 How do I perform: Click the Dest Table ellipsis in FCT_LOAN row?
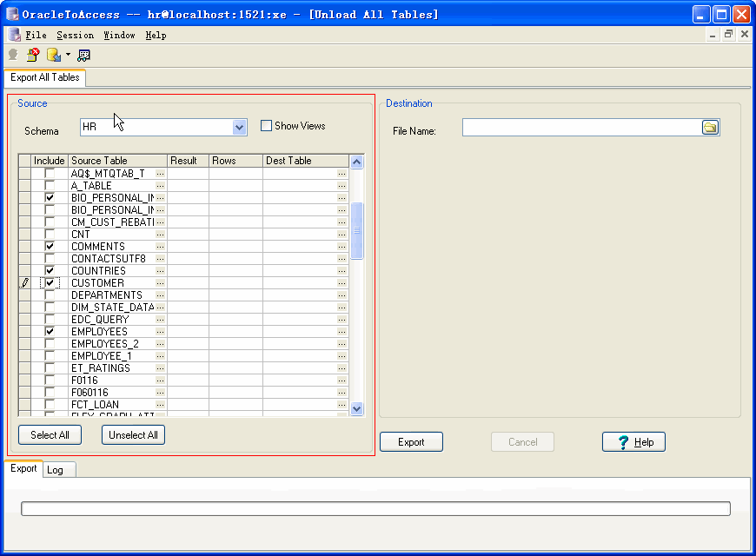coord(342,405)
